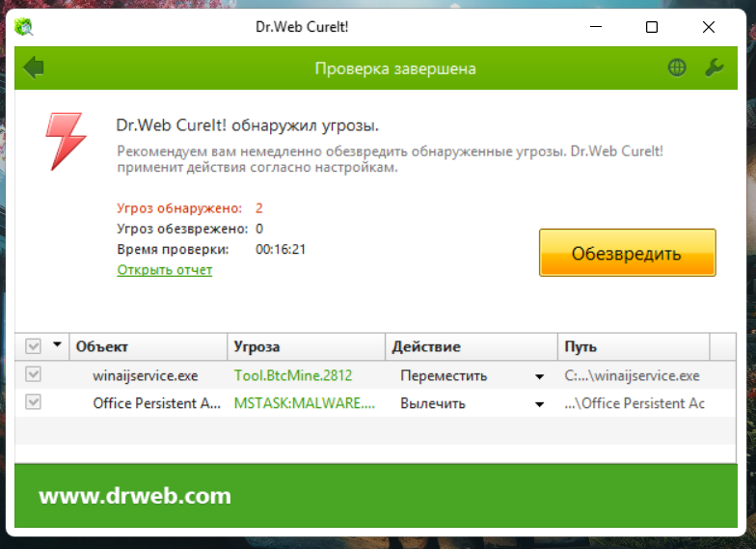
Task: Sort by the Объект column header
Action: (x=148, y=347)
